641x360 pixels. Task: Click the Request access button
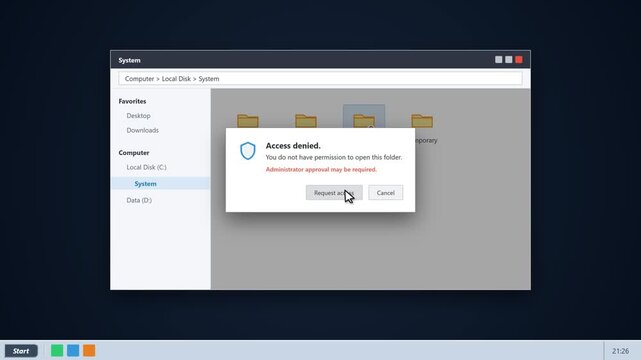point(334,192)
